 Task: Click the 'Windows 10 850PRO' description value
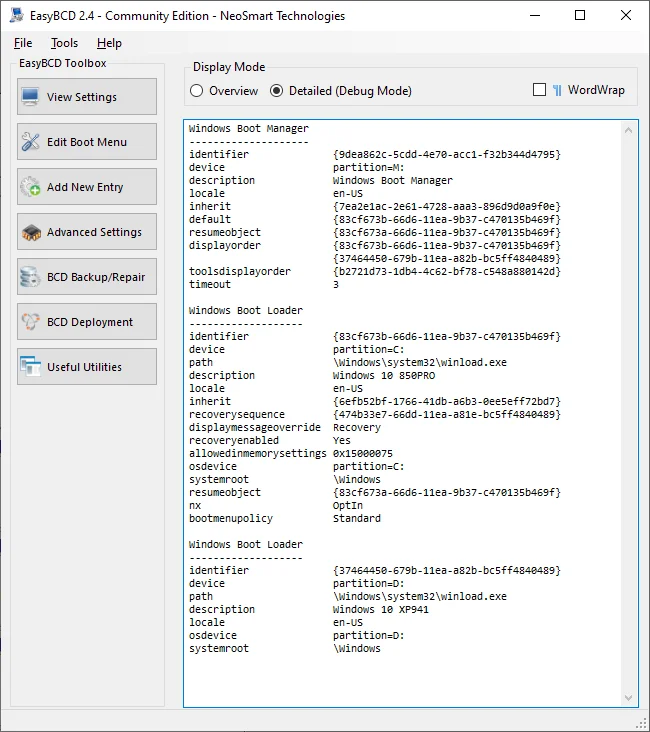click(384, 375)
